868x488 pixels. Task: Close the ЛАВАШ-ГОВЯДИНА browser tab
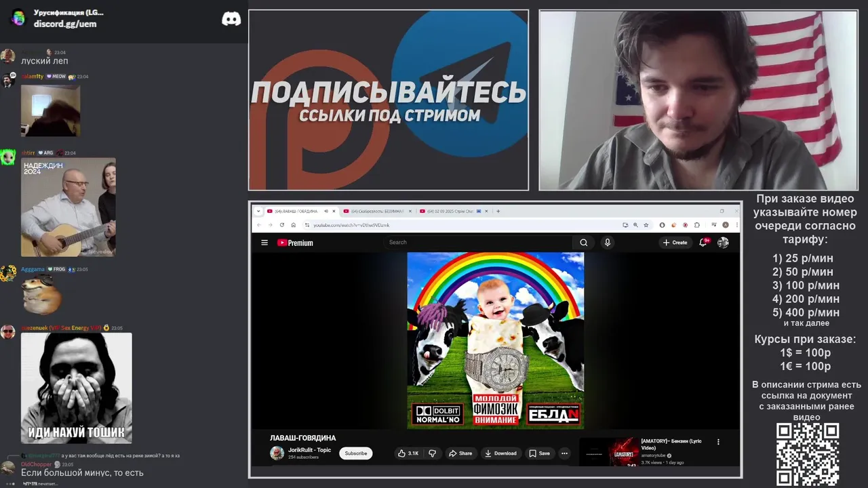coord(334,211)
